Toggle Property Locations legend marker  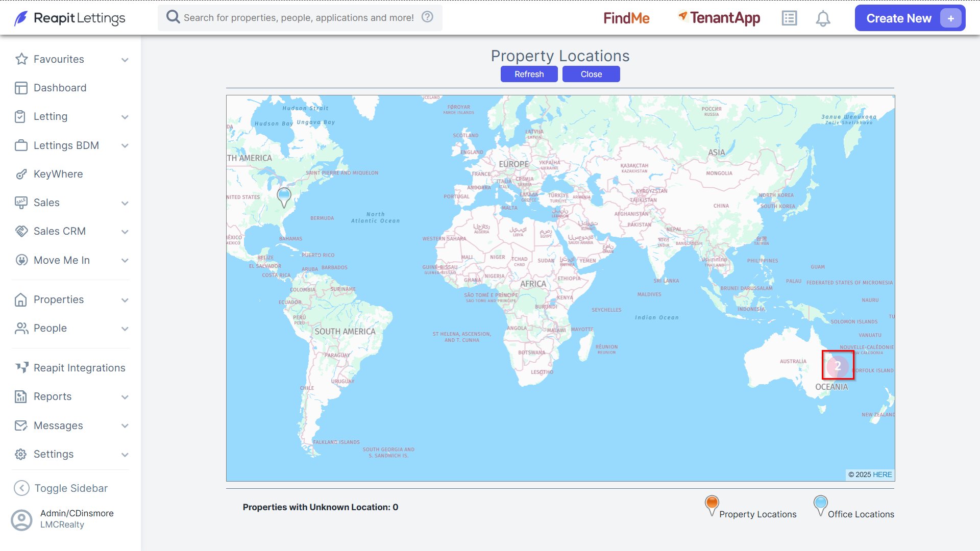click(x=712, y=506)
